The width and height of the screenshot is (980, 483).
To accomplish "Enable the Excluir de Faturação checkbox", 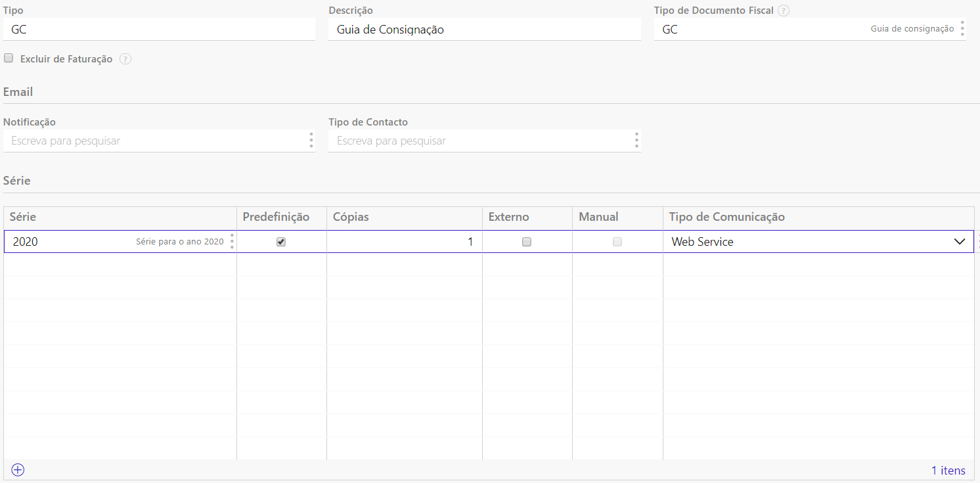I will coord(9,58).
